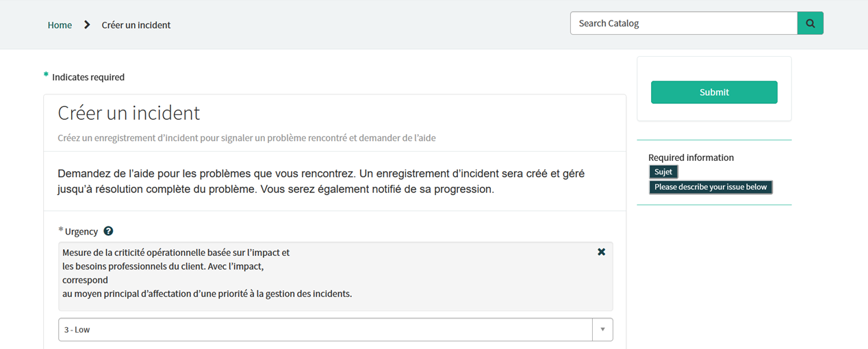868x349 pixels.
Task: Click 'Please describe your issue below' tag
Action: (x=711, y=187)
